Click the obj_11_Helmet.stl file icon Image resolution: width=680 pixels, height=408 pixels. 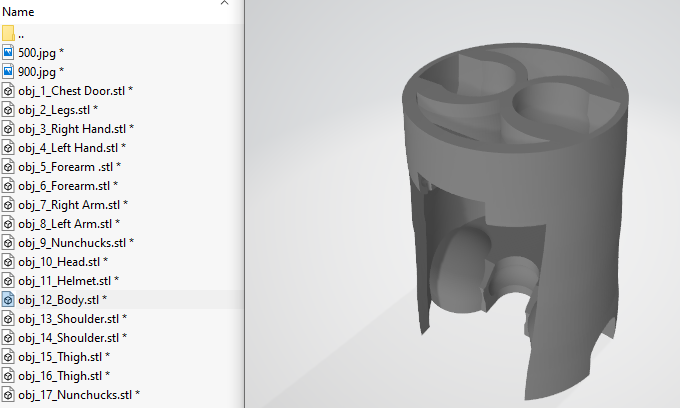coord(8,281)
